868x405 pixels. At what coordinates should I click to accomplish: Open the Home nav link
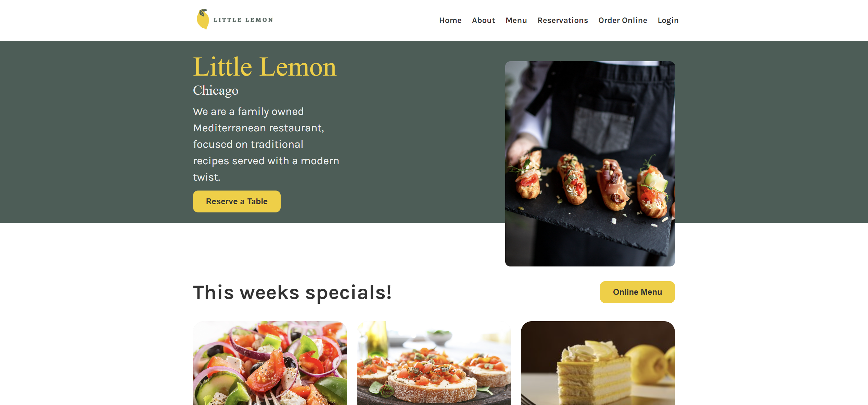[450, 20]
